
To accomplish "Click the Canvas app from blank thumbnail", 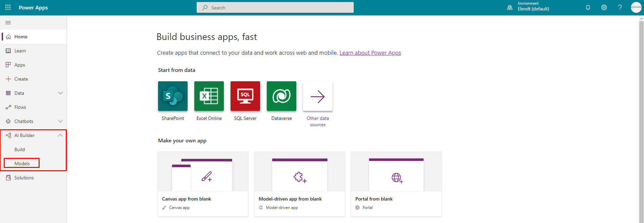I will point(203,172).
